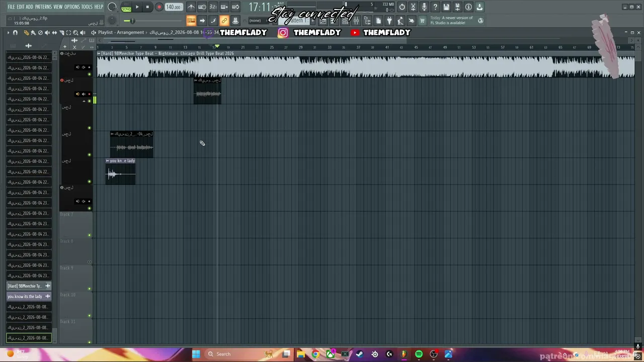Open the HELP menu
Viewport: 644px width, 362px height.
99,7
